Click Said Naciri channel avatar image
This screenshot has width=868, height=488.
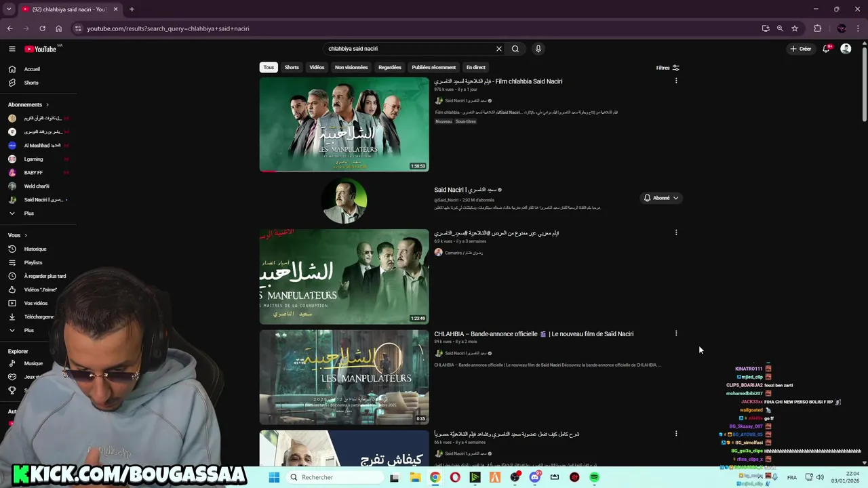pos(344,201)
